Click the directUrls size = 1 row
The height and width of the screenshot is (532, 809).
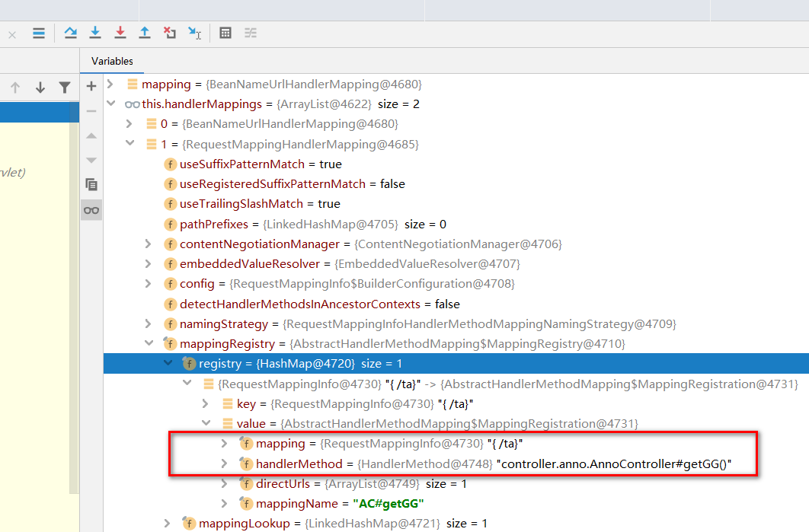pos(456,483)
